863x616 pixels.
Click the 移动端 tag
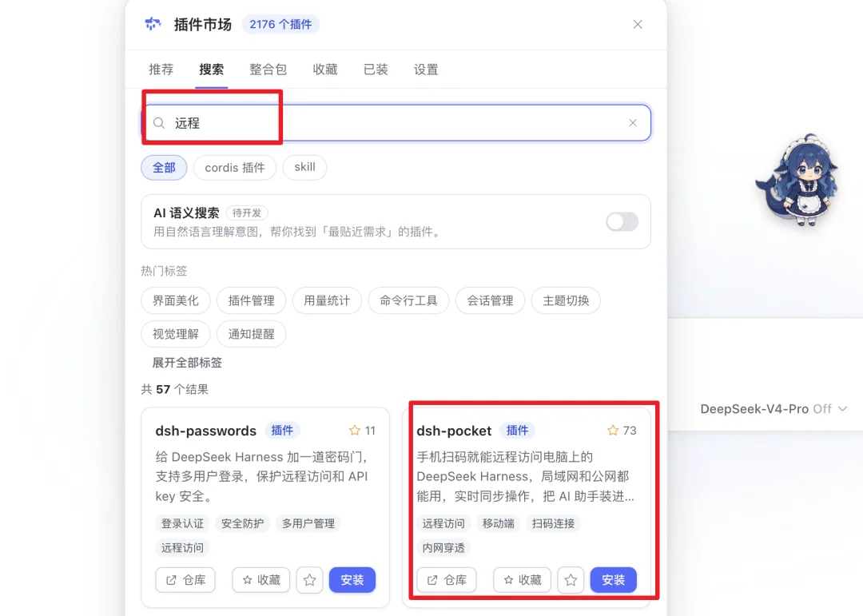[x=498, y=523]
